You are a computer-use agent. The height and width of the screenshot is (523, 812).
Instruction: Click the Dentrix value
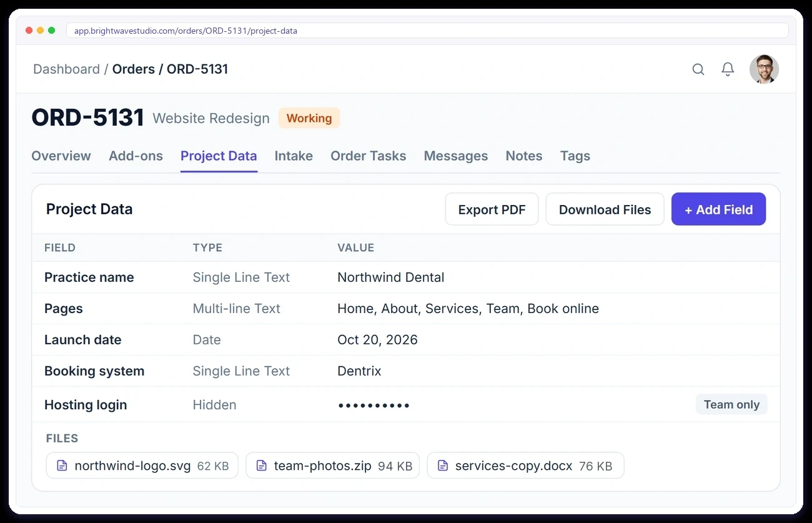click(359, 371)
